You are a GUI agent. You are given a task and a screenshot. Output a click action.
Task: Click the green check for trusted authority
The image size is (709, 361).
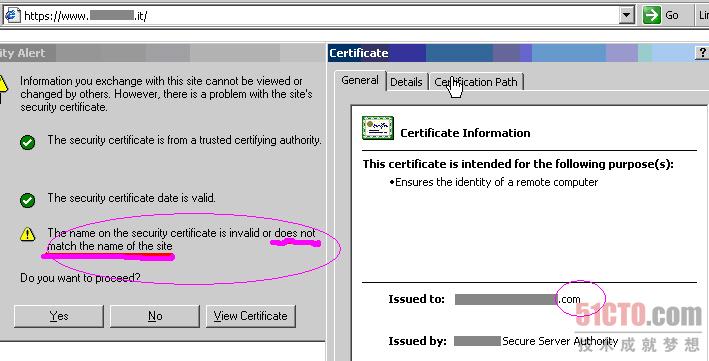pos(28,142)
